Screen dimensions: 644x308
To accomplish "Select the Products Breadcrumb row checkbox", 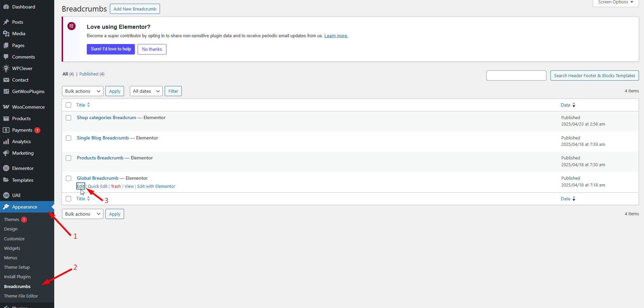I will pyautogui.click(x=68, y=158).
